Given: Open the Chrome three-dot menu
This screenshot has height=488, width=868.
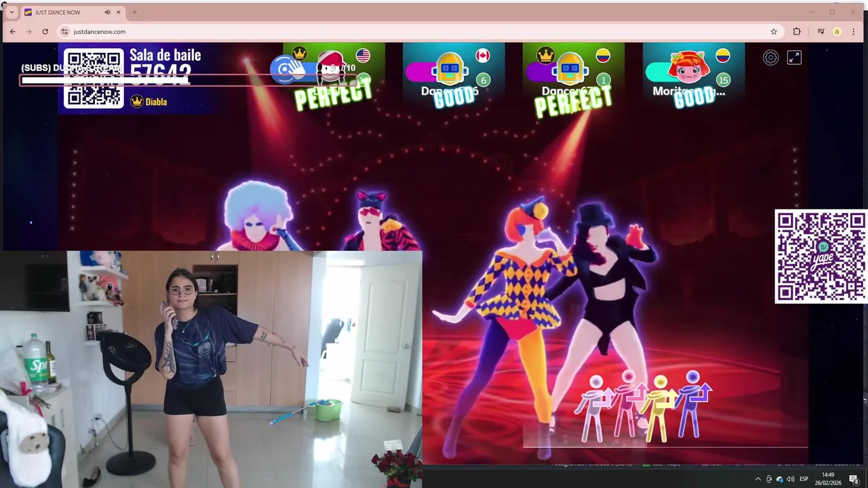Looking at the screenshot, I should pyautogui.click(x=853, y=31).
